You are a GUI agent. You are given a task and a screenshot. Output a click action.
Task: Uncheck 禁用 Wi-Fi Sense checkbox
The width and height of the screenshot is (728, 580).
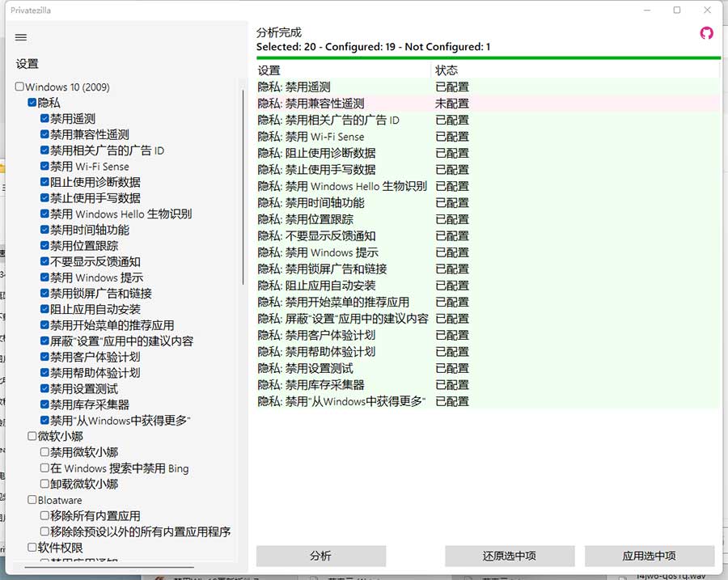[44, 166]
